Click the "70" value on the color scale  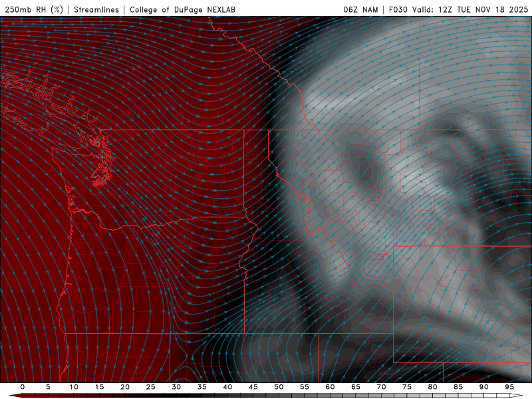click(381, 387)
